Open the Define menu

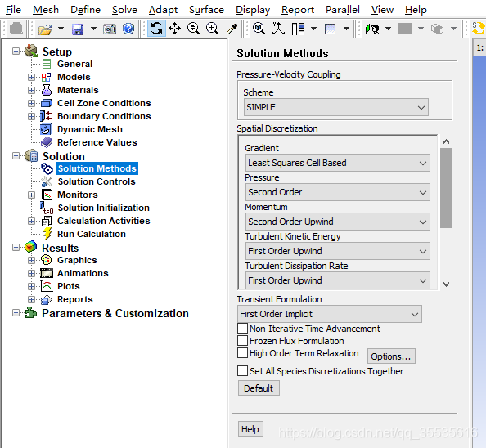(x=85, y=10)
